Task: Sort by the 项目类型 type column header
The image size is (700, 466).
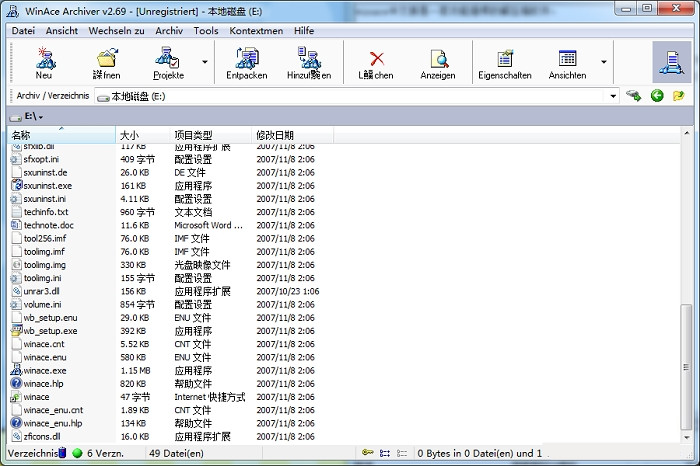Action: pyautogui.click(x=211, y=135)
